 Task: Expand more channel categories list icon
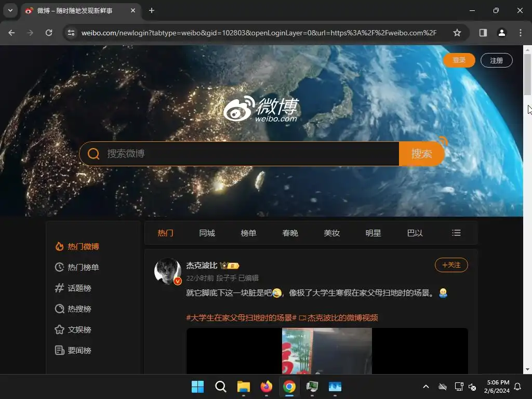pyautogui.click(x=456, y=233)
